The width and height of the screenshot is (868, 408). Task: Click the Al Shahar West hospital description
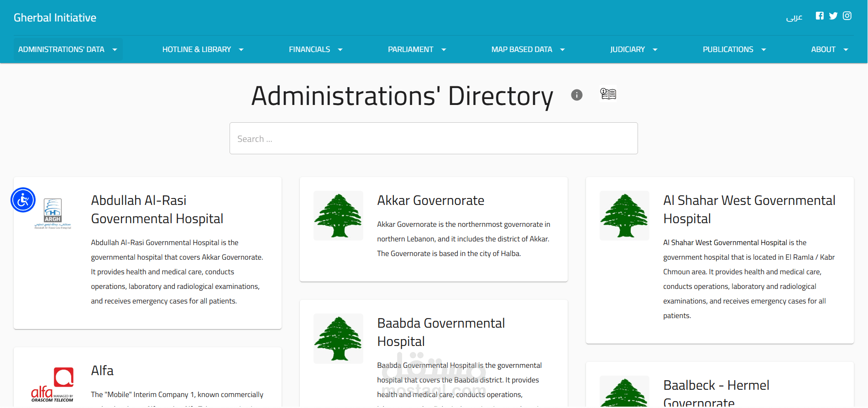[x=749, y=279]
